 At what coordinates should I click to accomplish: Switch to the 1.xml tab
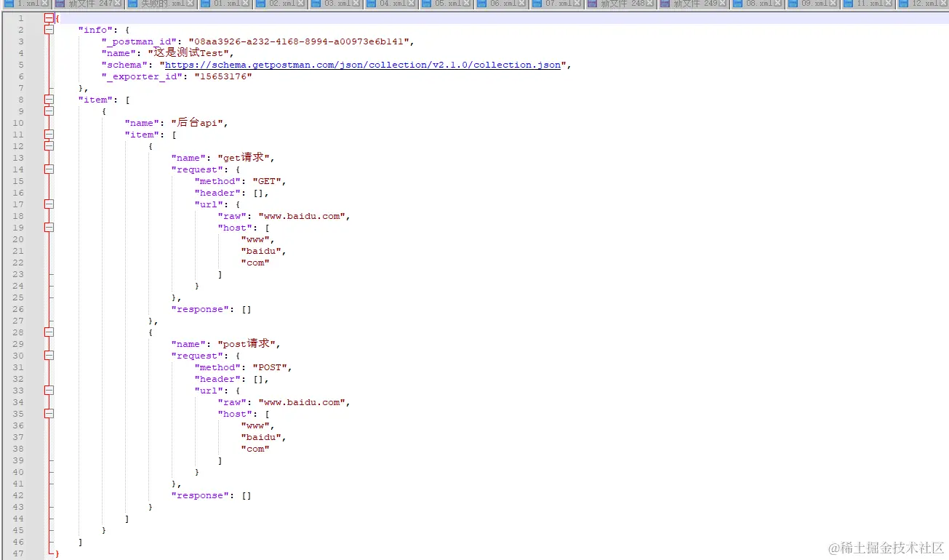pos(26,4)
